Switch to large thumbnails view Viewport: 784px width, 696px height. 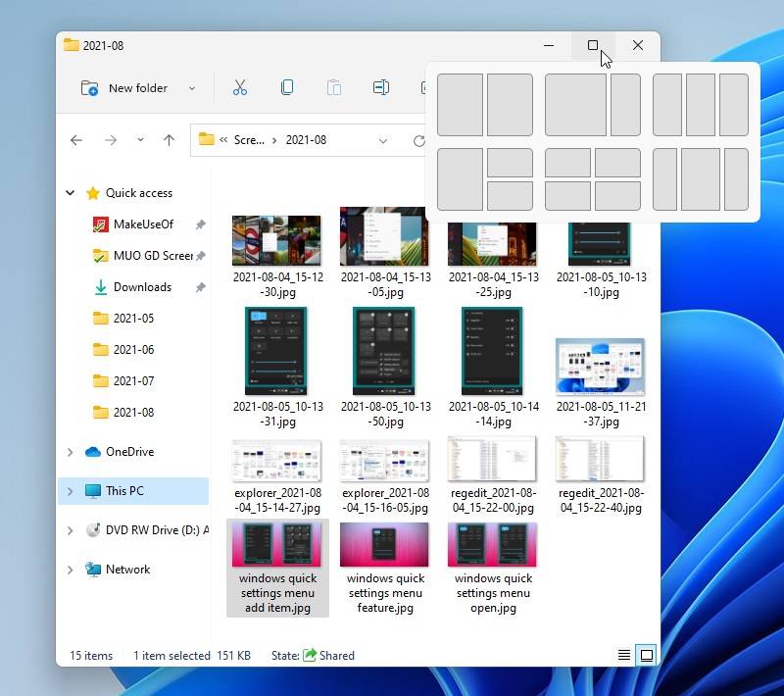click(648, 655)
